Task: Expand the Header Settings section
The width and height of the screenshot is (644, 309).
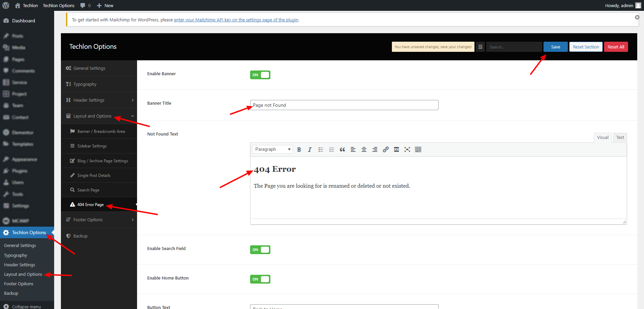Action: (x=99, y=100)
